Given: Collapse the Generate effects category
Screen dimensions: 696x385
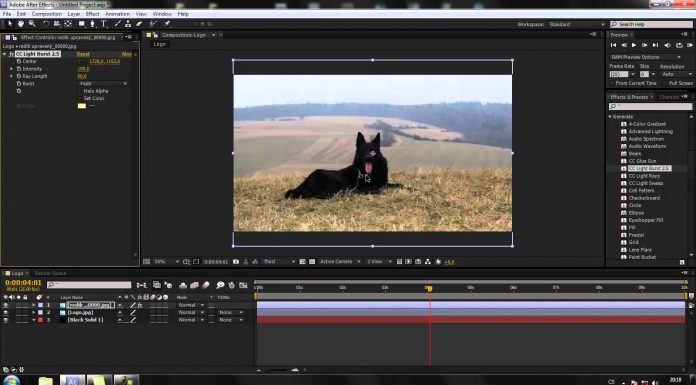Looking at the screenshot, I should tap(610, 116).
